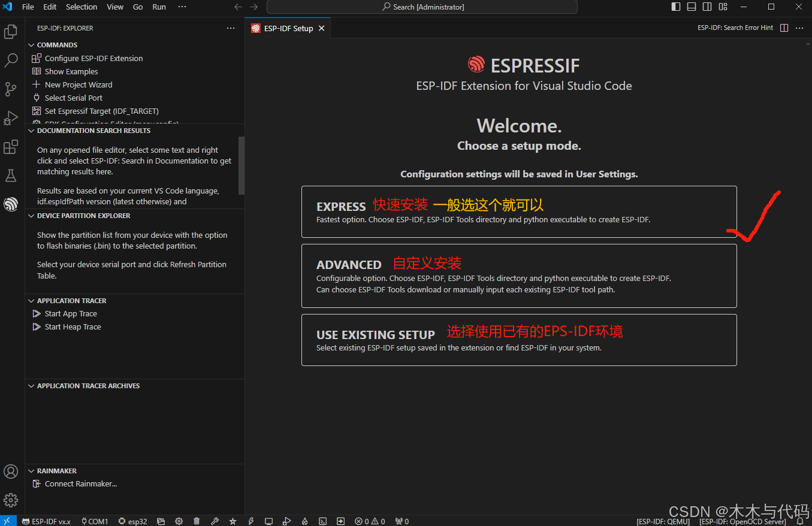
Task: Open the Accounts menu icon
Action: point(11,471)
